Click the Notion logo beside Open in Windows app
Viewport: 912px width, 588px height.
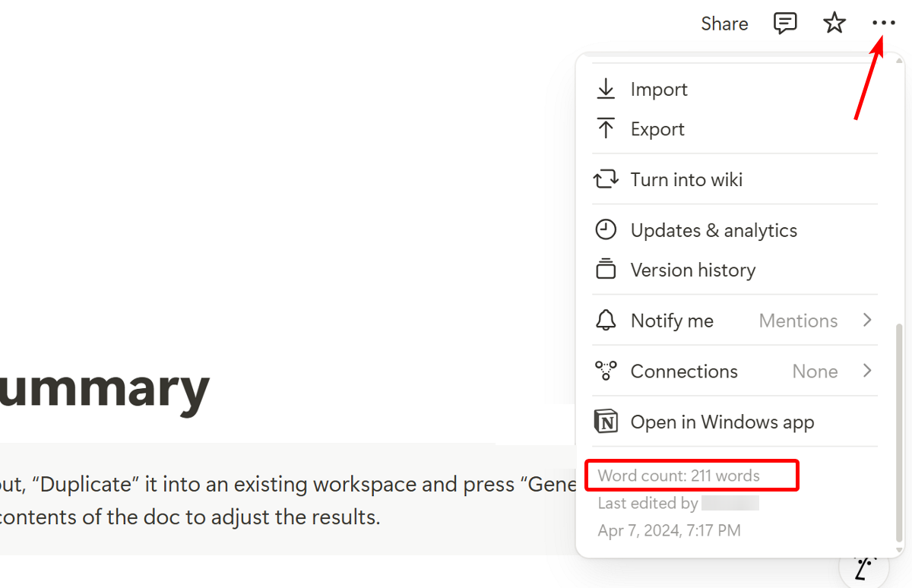(x=606, y=421)
